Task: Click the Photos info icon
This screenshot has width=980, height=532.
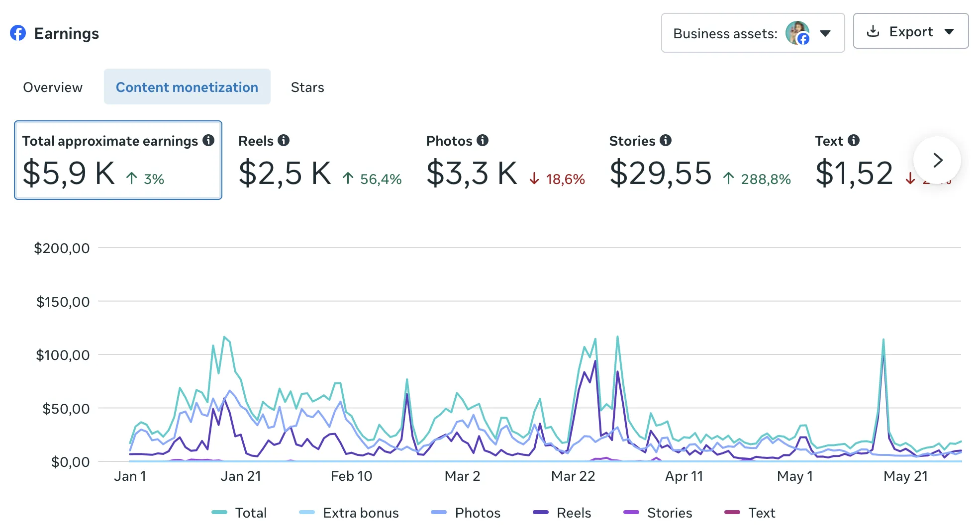Action: point(483,141)
